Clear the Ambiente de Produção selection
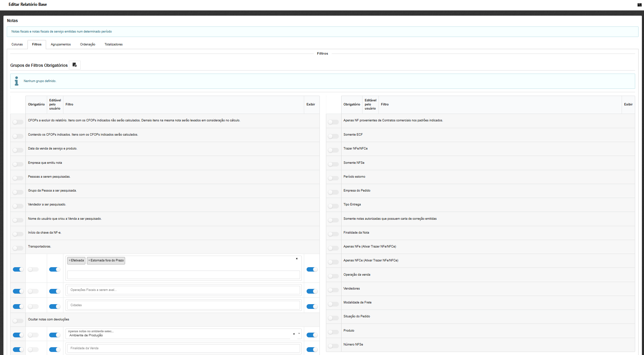644x355 pixels. click(x=294, y=334)
